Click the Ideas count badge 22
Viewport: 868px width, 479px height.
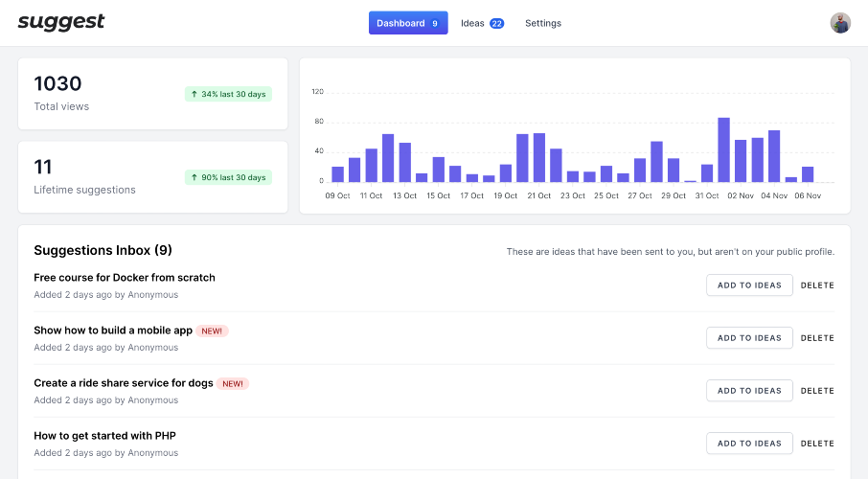point(496,23)
